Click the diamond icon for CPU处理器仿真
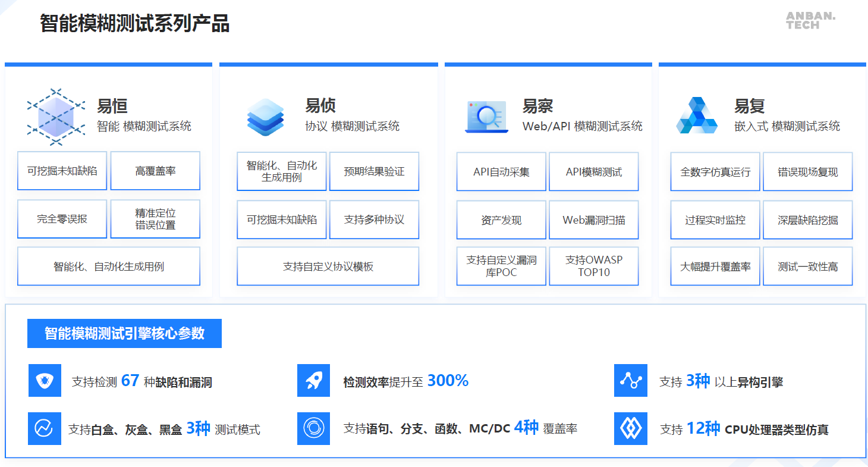The width and height of the screenshot is (868, 467). click(x=630, y=428)
